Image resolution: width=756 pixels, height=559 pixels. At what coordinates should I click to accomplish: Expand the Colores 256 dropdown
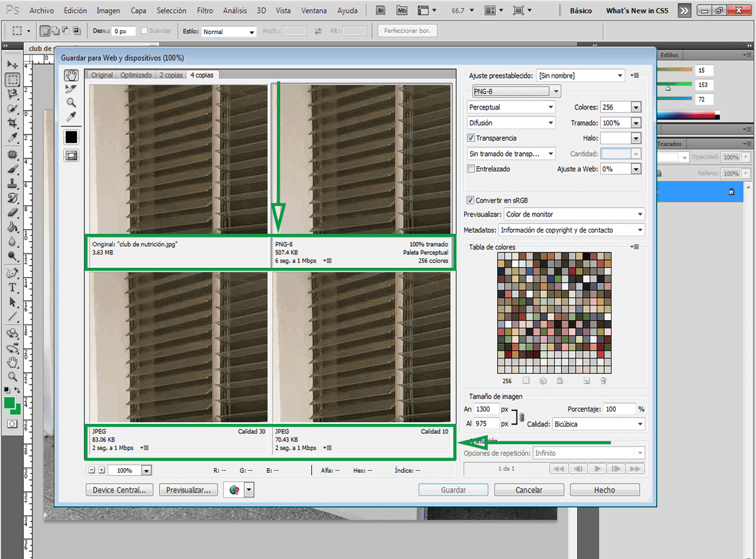tap(636, 108)
